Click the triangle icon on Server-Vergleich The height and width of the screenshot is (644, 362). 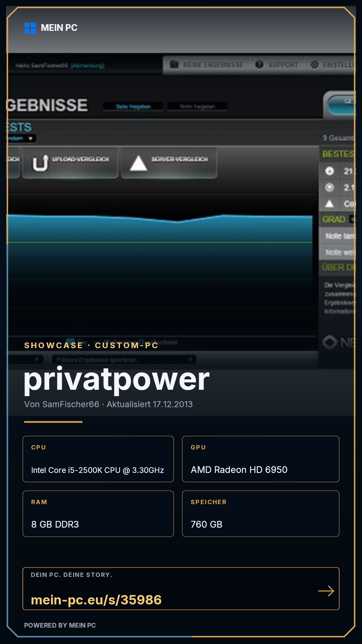(138, 163)
